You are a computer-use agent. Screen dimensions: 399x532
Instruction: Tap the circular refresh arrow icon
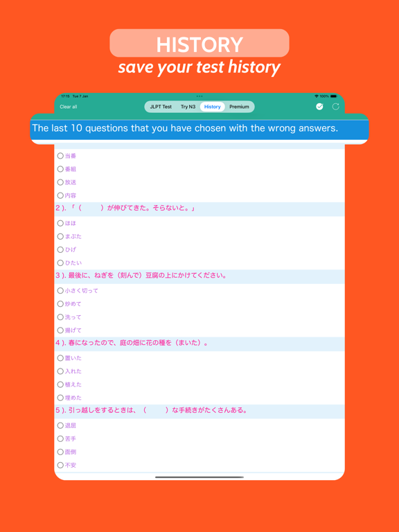tap(335, 107)
